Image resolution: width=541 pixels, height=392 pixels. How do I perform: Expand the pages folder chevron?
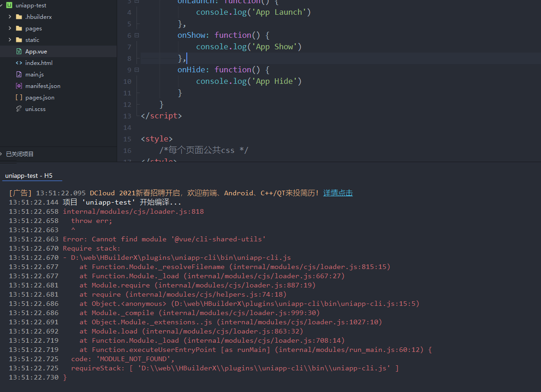(10, 29)
